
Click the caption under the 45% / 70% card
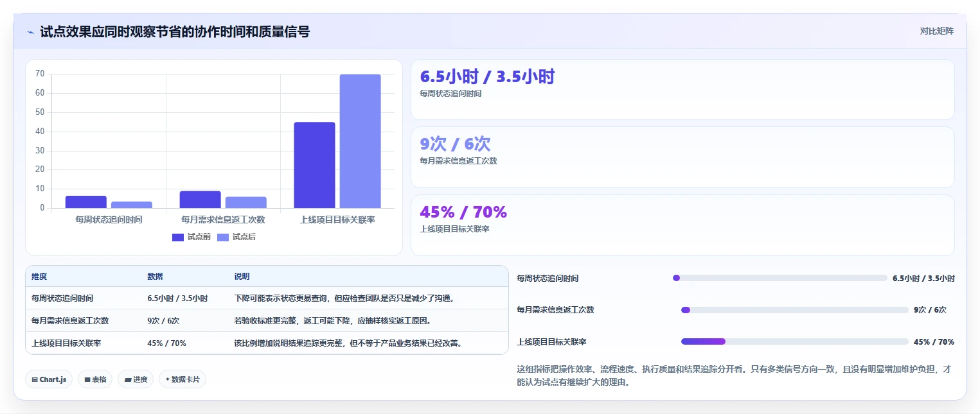(x=454, y=229)
